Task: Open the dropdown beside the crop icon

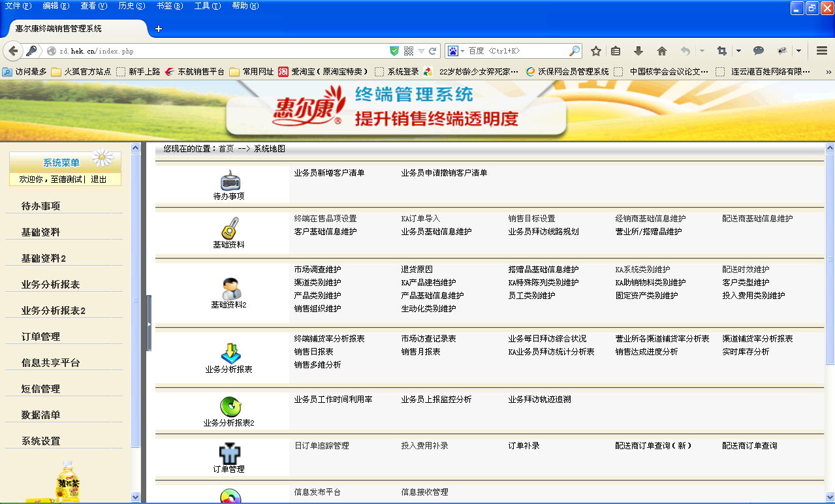Action: click(x=738, y=51)
